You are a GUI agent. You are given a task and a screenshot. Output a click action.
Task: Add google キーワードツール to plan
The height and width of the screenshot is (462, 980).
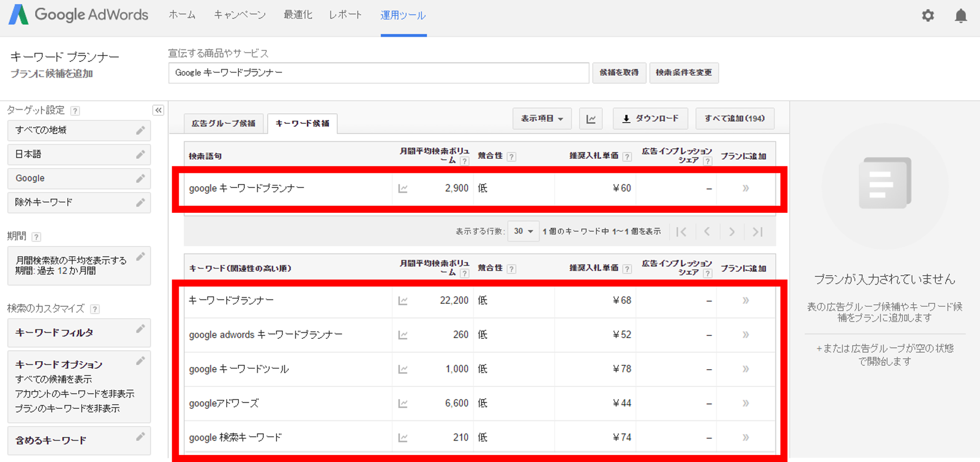coord(746,369)
